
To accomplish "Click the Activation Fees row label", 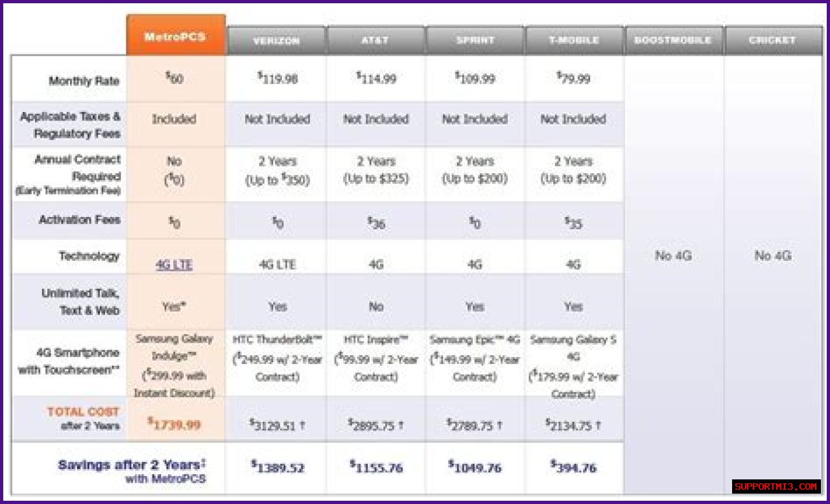I will [x=80, y=220].
